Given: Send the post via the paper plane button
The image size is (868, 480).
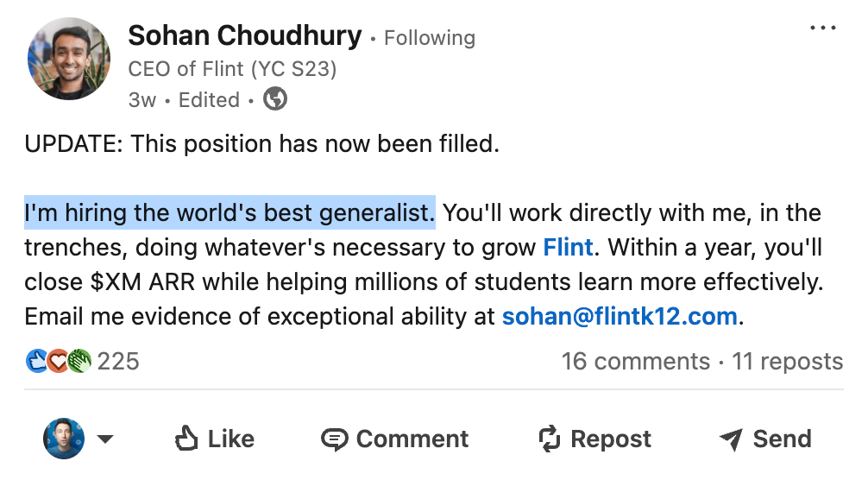Looking at the screenshot, I should (764, 439).
